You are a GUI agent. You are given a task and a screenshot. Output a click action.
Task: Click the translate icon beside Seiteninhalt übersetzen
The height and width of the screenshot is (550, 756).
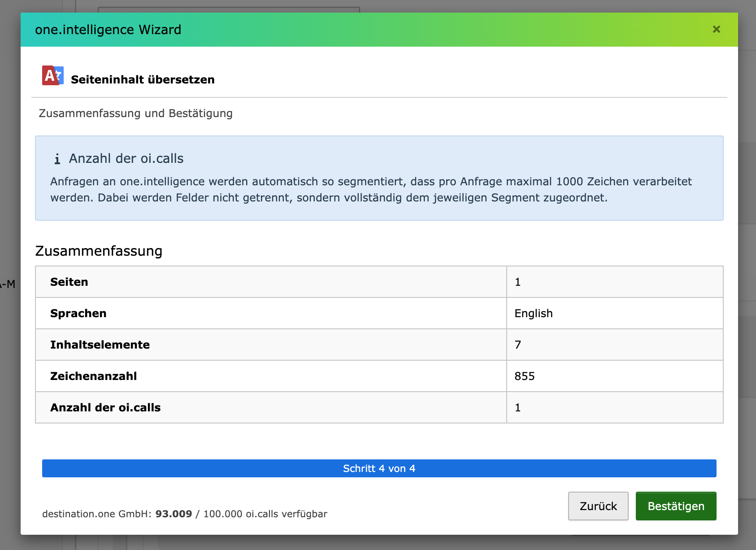(52, 75)
